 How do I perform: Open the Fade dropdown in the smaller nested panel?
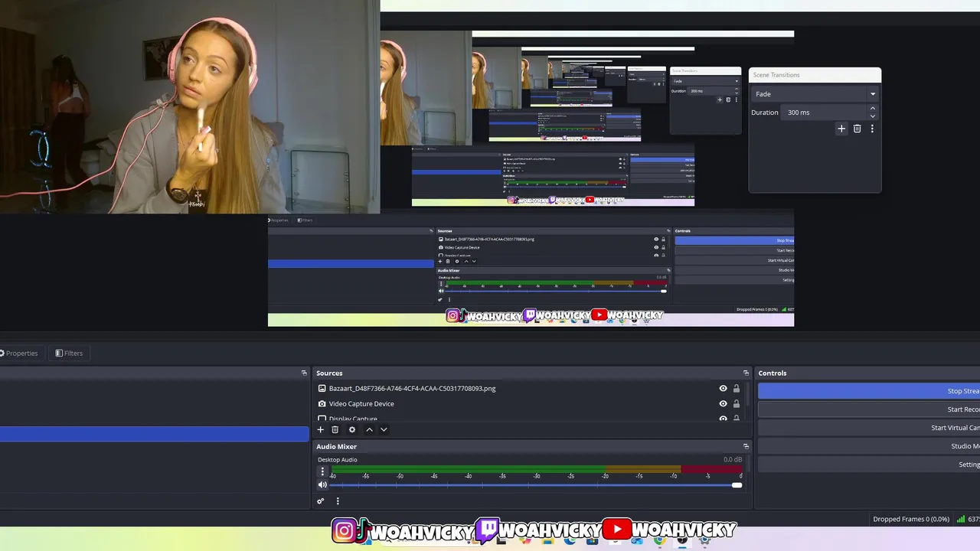705,80
